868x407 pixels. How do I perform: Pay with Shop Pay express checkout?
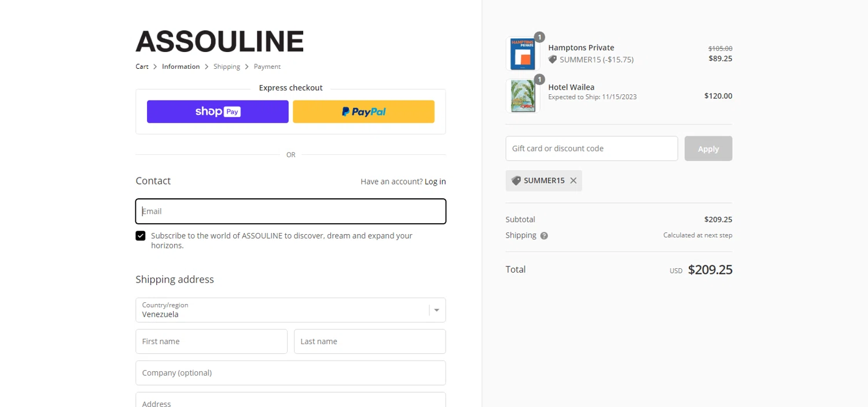pos(218,112)
